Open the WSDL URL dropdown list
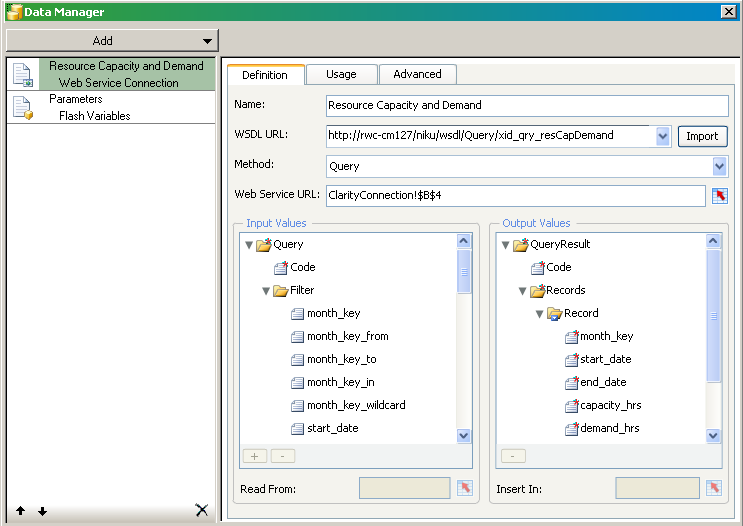This screenshot has width=743, height=526. tap(662, 136)
